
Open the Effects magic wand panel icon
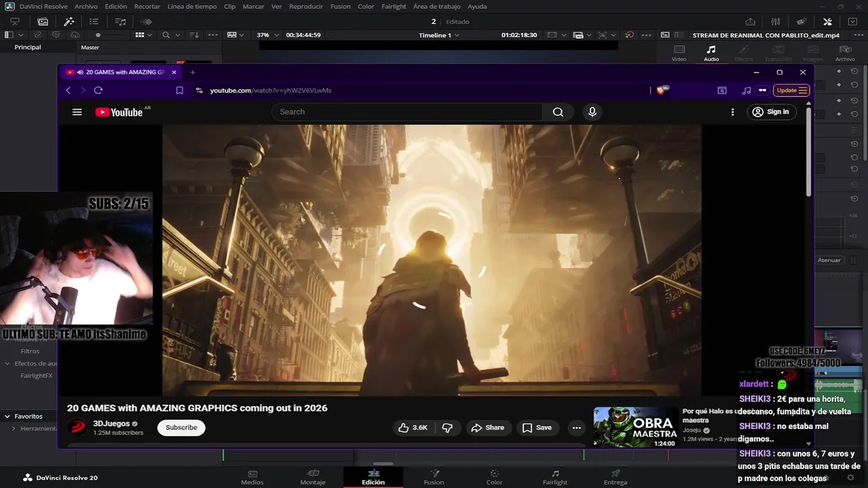pyautogui.click(x=68, y=22)
